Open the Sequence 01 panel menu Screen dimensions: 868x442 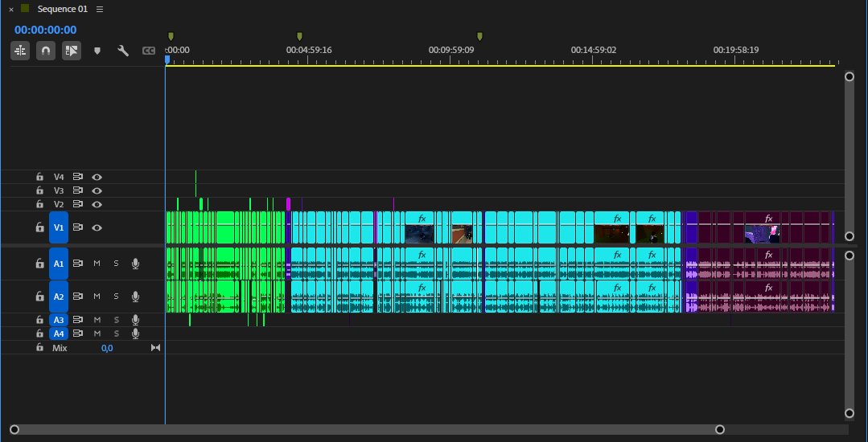[100, 10]
